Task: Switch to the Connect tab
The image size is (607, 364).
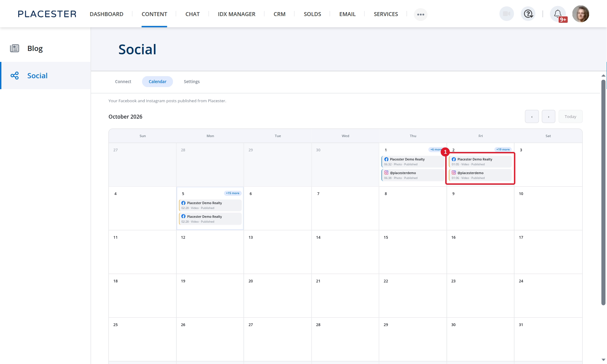Action: [x=123, y=82]
